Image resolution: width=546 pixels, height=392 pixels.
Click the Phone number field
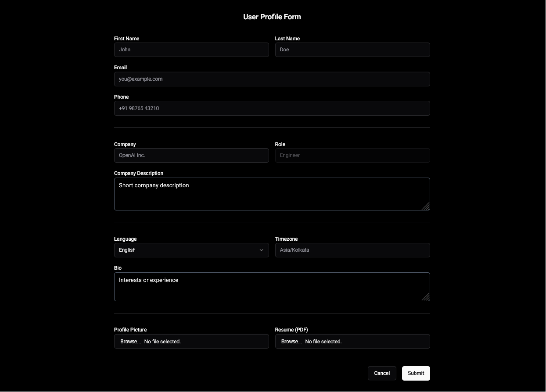tap(272, 108)
